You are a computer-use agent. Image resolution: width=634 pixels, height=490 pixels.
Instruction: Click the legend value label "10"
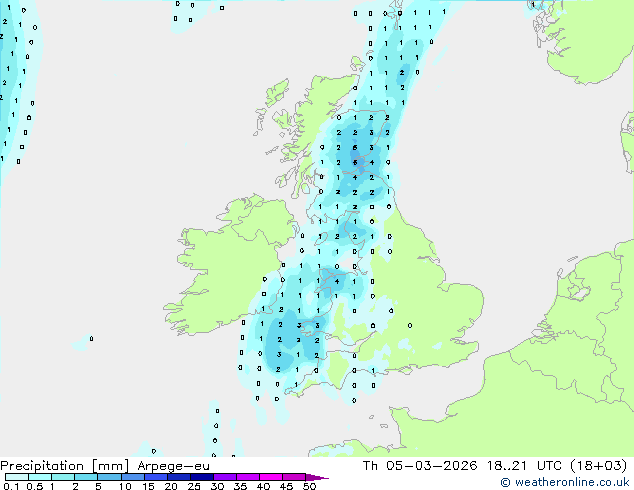(x=125, y=486)
